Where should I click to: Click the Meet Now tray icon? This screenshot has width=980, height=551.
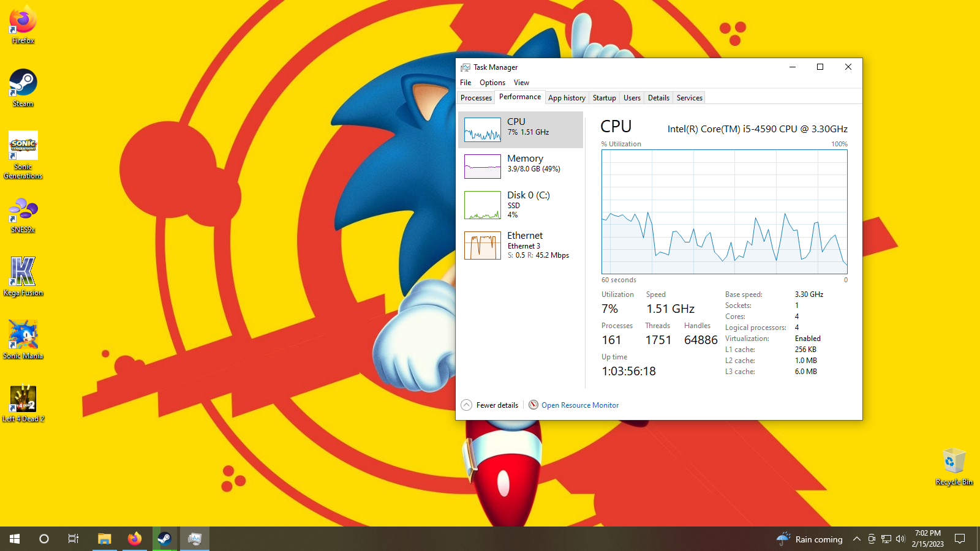(x=872, y=539)
